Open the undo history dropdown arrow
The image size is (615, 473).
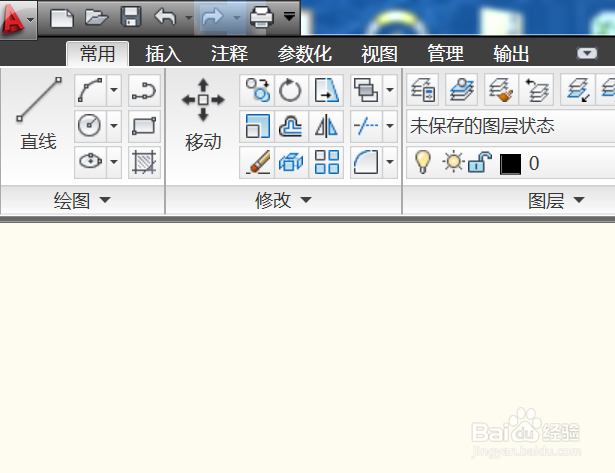(189, 18)
